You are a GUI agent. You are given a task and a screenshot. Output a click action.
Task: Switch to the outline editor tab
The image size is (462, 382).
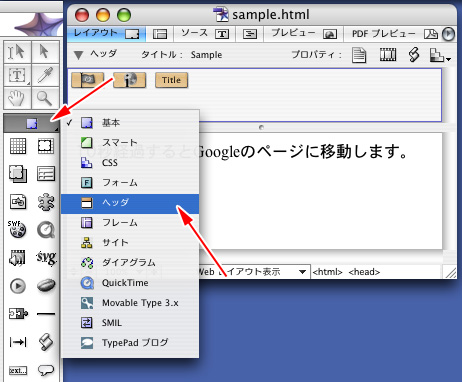[x=250, y=34]
